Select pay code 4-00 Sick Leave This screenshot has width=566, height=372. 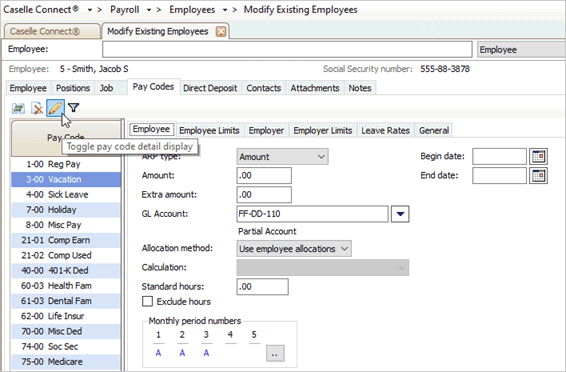[x=66, y=194]
